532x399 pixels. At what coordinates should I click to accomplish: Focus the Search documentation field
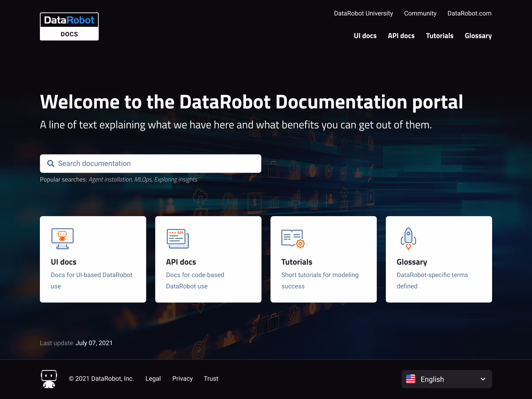click(151, 164)
